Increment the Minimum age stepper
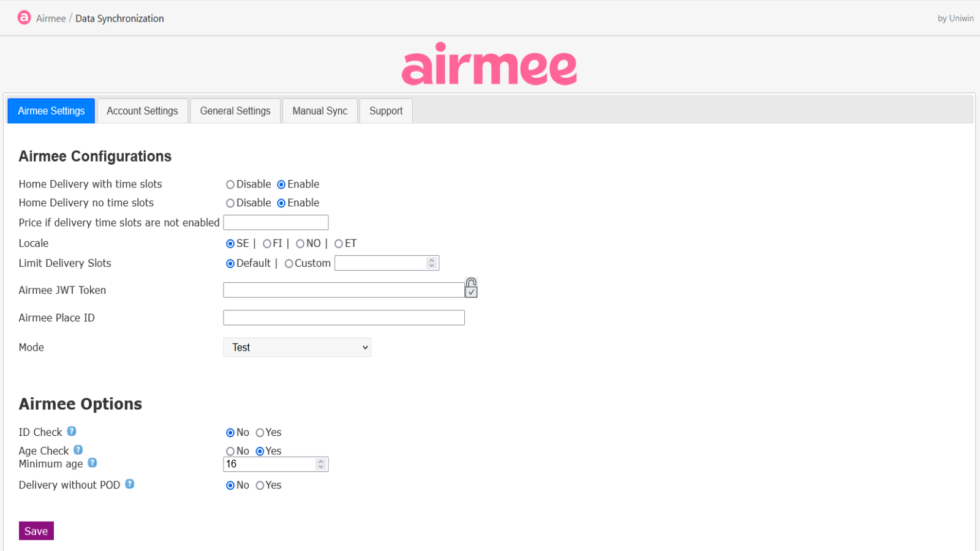The width and height of the screenshot is (980, 551). [x=321, y=461]
